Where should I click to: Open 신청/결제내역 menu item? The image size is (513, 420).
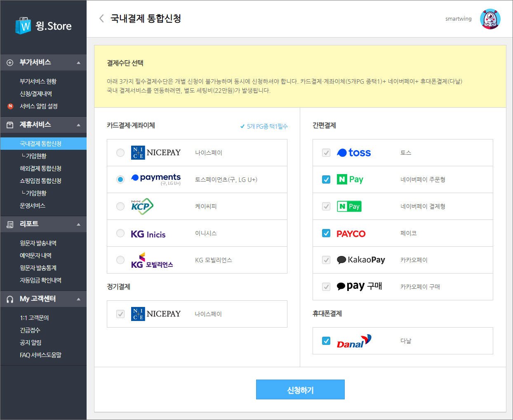(36, 94)
